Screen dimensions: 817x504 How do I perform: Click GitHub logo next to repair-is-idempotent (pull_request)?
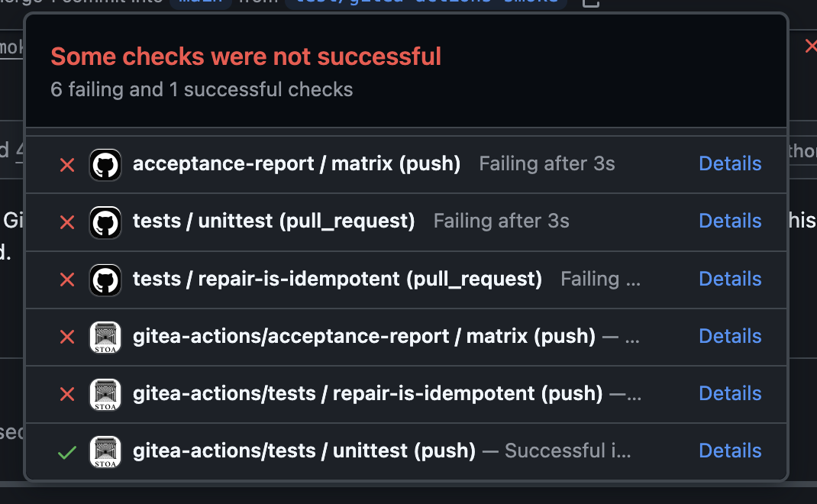pyautogui.click(x=105, y=280)
